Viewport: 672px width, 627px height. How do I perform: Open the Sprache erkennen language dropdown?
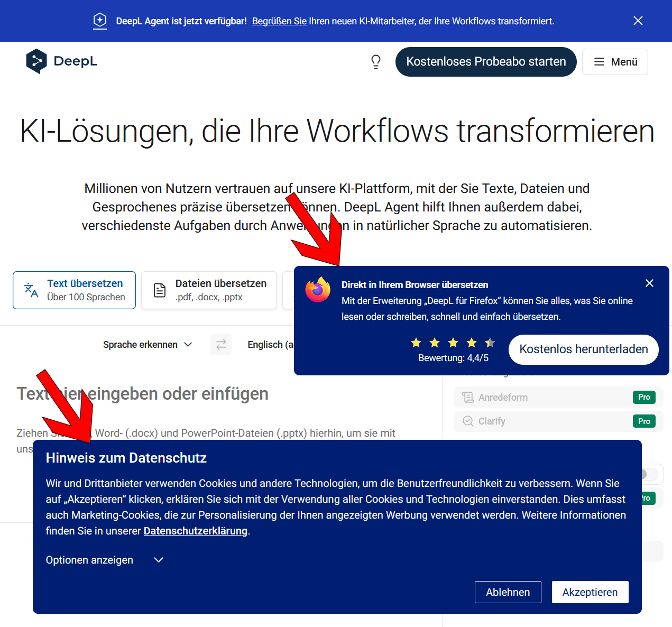pyautogui.click(x=148, y=345)
